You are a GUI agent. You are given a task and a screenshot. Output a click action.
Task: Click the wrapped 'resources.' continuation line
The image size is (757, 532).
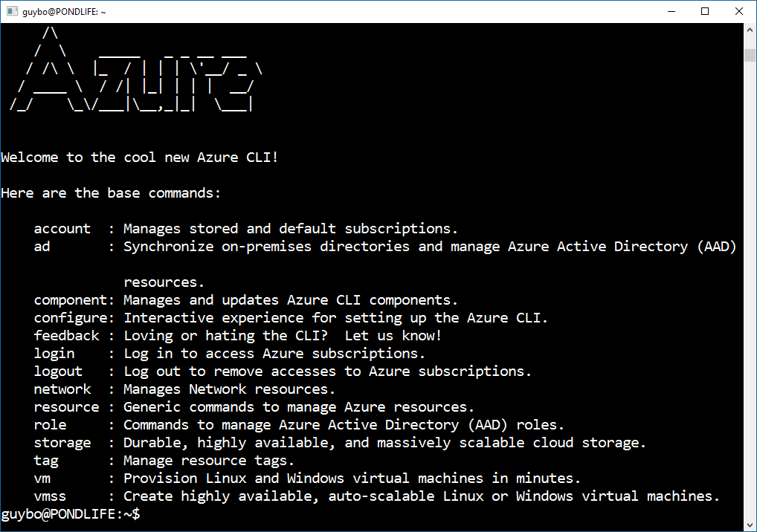click(164, 282)
